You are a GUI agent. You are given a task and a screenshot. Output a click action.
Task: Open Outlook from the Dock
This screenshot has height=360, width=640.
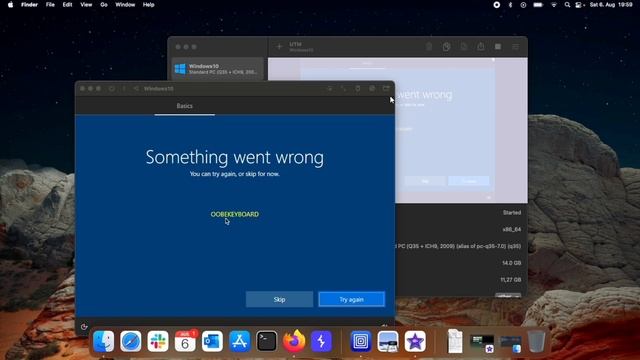pyautogui.click(x=212, y=341)
